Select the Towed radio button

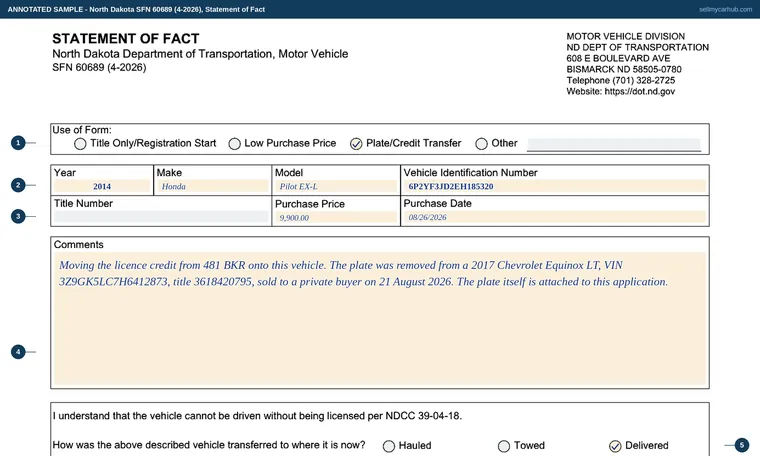[x=504, y=446]
